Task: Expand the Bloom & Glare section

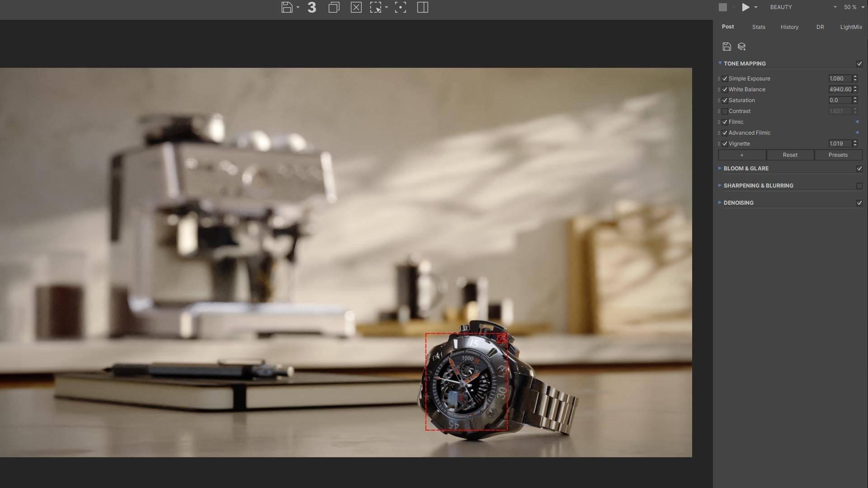Action: click(x=720, y=168)
